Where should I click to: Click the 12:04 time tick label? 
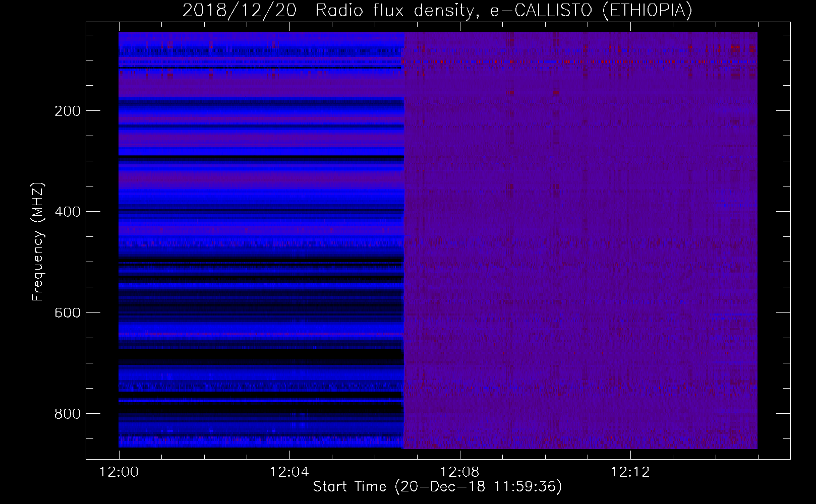click(289, 472)
